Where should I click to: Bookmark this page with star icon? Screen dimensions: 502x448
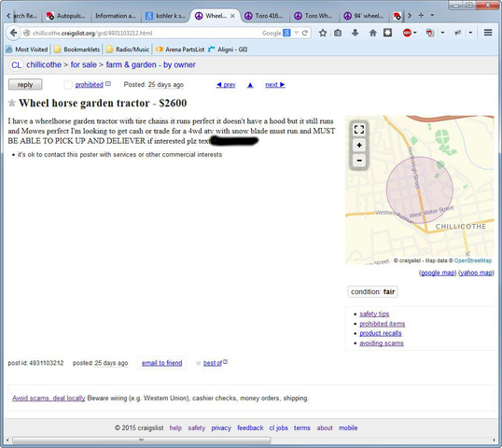(x=323, y=33)
